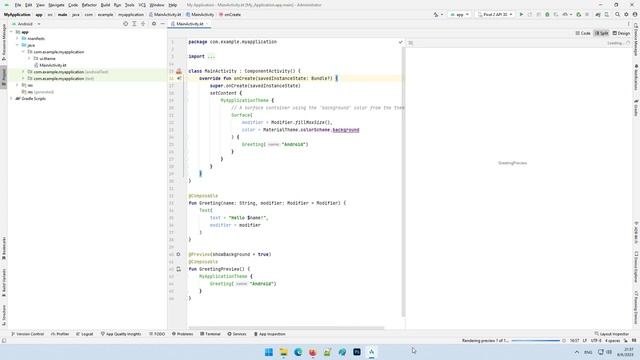Click GreetingPreview label in preview pane
Screen dimensions: 640x360
coord(512,163)
